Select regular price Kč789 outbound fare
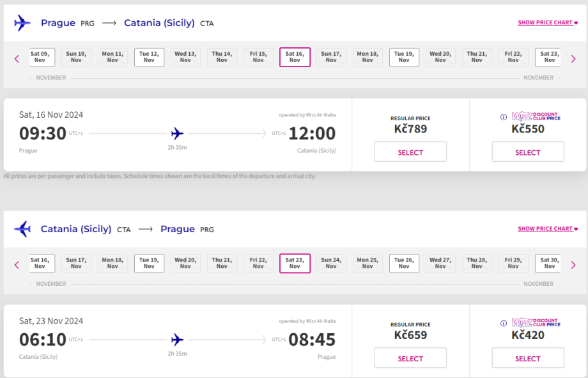 (x=410, y=152)
